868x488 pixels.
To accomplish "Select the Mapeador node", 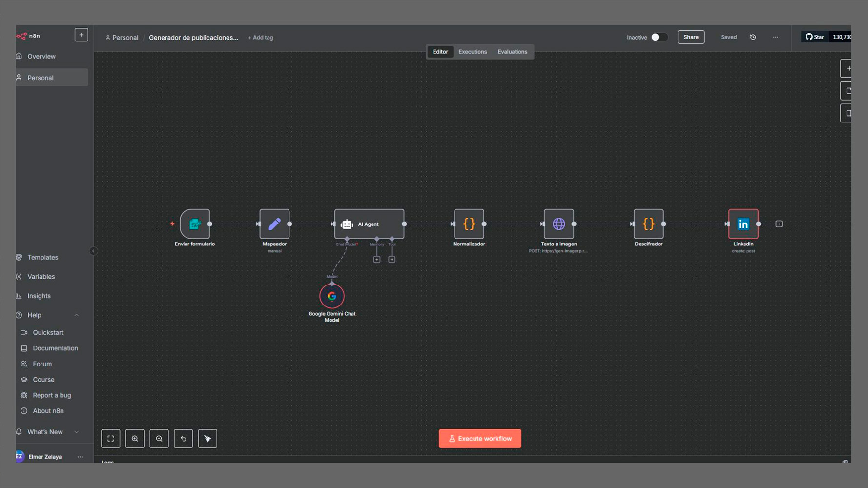I will tap(274, 224).
